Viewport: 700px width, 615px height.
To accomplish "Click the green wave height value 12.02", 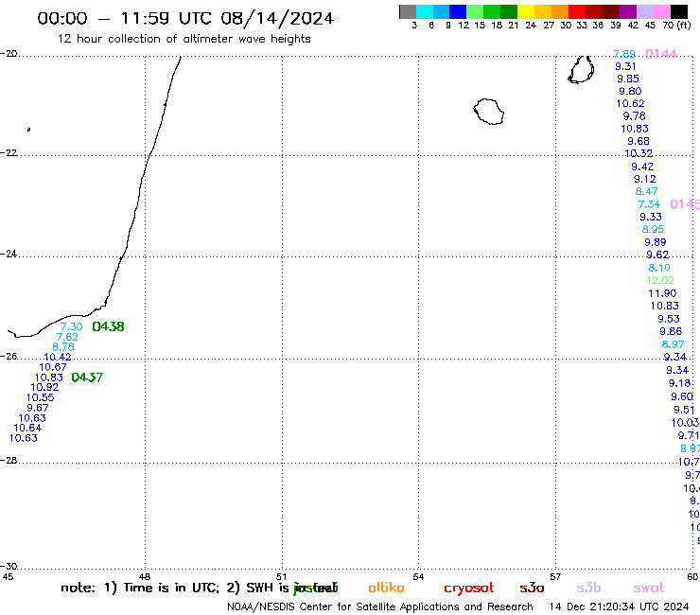I will [660, 280].
